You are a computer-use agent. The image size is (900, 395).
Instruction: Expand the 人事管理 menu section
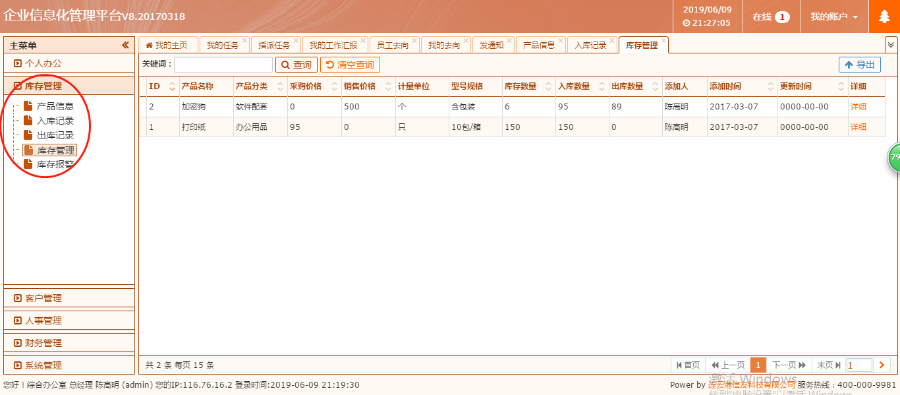coord(69,320)
